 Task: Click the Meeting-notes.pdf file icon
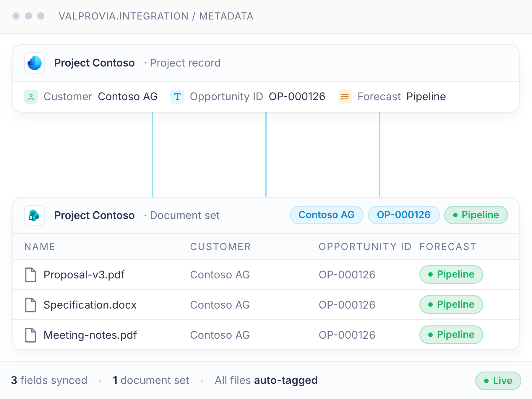coord(30,335)
